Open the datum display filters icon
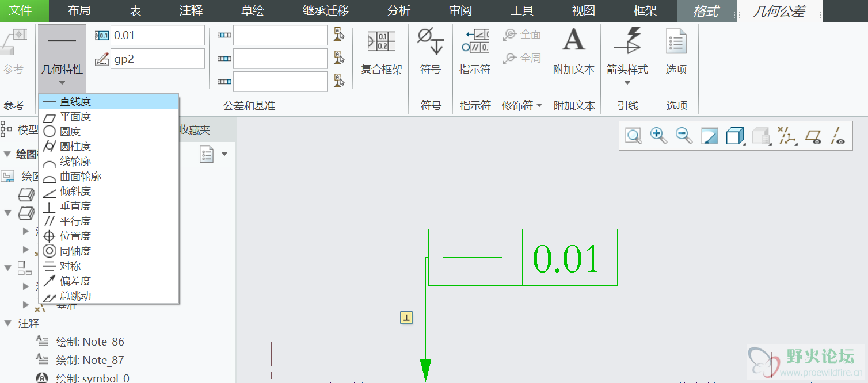Screen dimensions: 868x383 (787, 136)
